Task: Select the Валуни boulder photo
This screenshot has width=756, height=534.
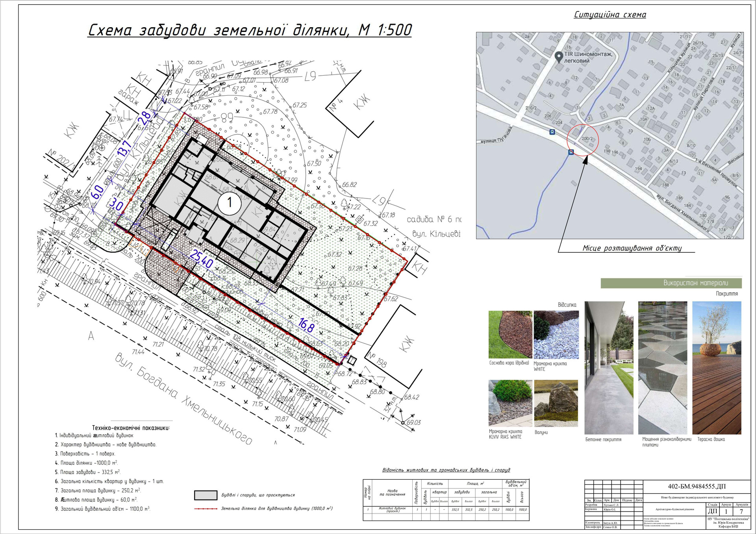Action: (x=556, y=403)
